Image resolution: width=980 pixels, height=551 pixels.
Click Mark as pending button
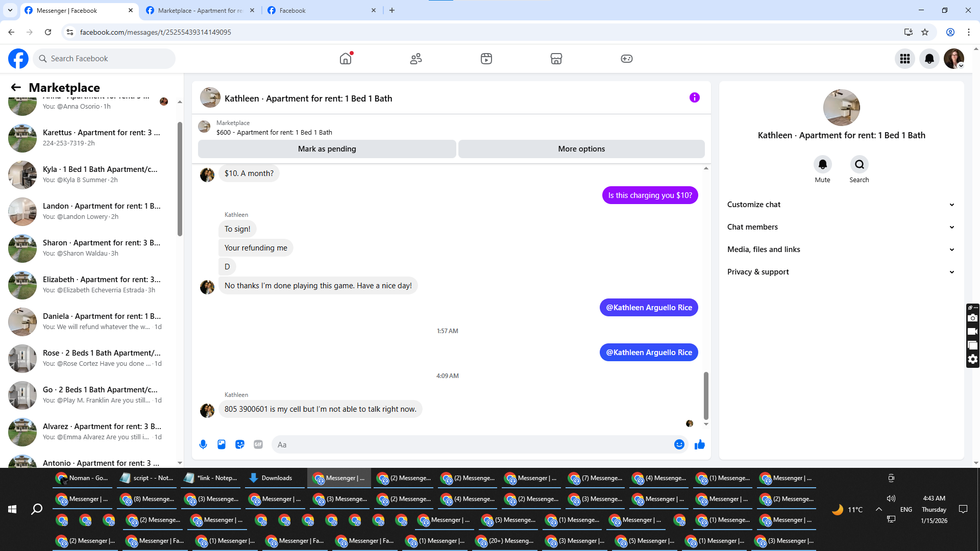pos(327,149)
